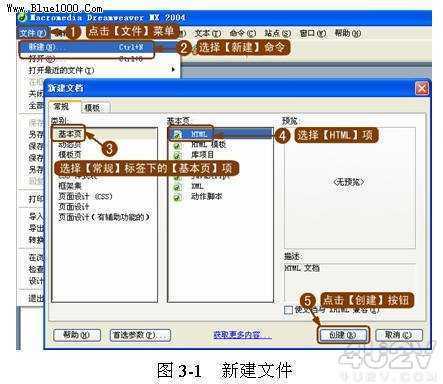443x384 pixels.
Task: Click the 帮助(H) button in the dialog
Action: tap(77, 335)
